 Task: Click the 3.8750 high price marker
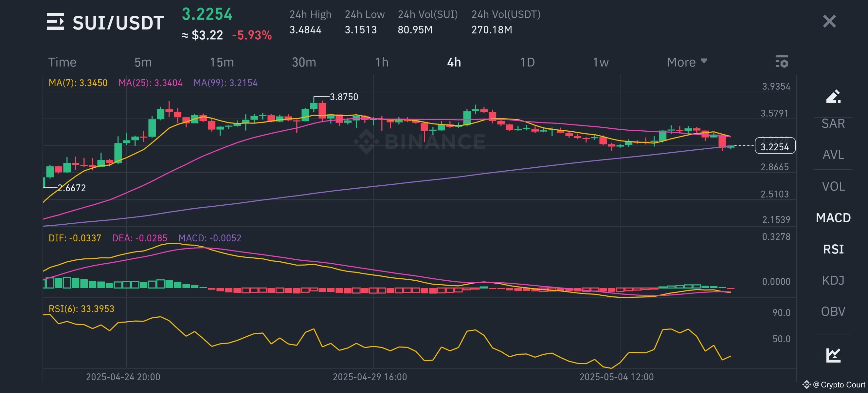point(344,97)
